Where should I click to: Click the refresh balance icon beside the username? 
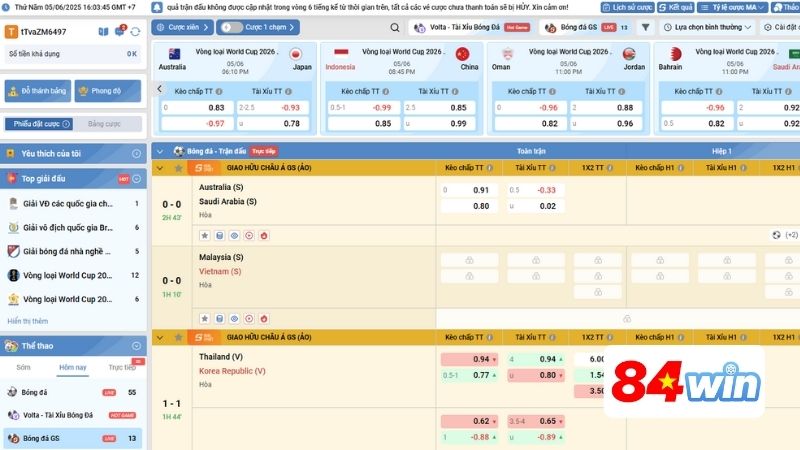(136, 32)
